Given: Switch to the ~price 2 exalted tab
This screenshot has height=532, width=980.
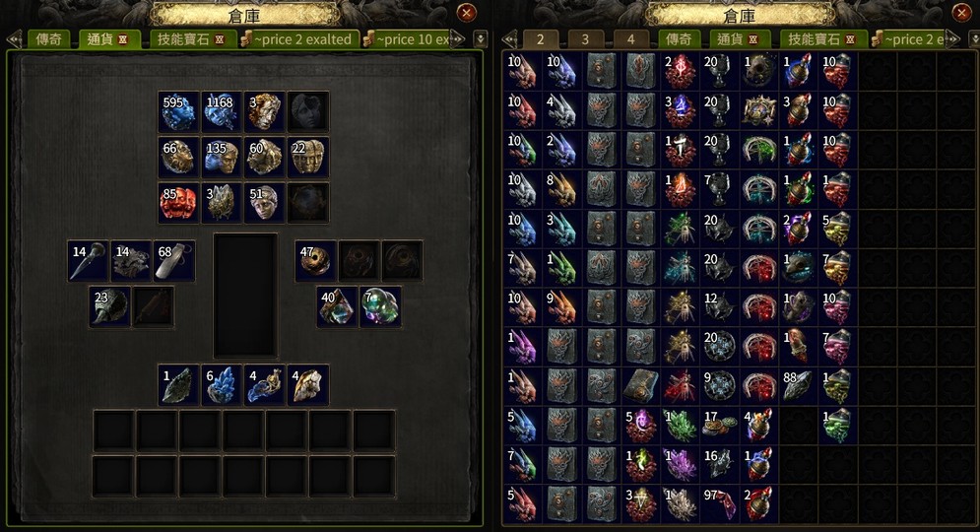Looking at the screenshot, I should [302, 39].
